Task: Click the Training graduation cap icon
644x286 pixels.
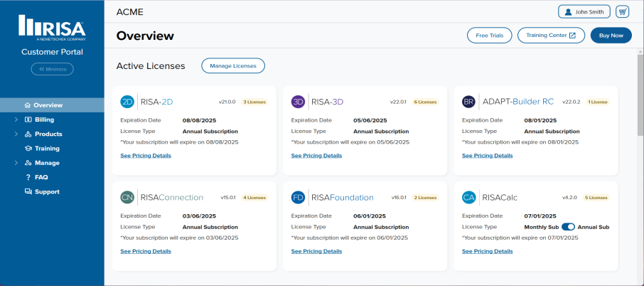Action: 28,149
